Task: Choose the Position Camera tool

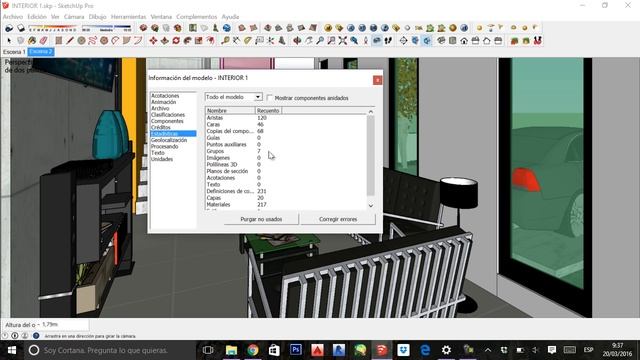Action: coord(366,40)
